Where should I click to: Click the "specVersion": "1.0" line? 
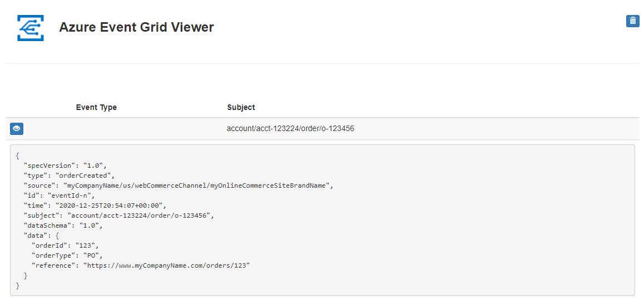point(65,165)
